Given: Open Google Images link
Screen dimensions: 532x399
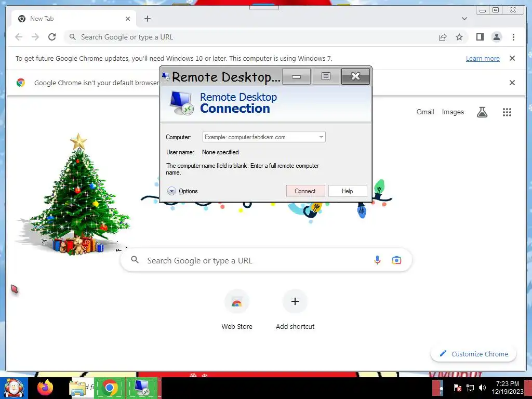Looking at the screenshot, I should coord(453,112).
